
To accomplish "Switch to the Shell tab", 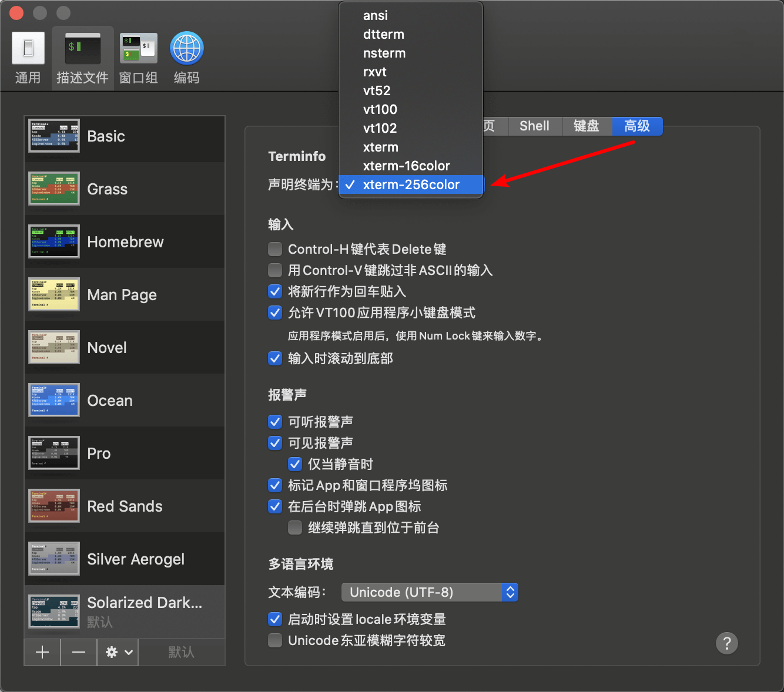I will pyautogui.click(x=534, y=126).
